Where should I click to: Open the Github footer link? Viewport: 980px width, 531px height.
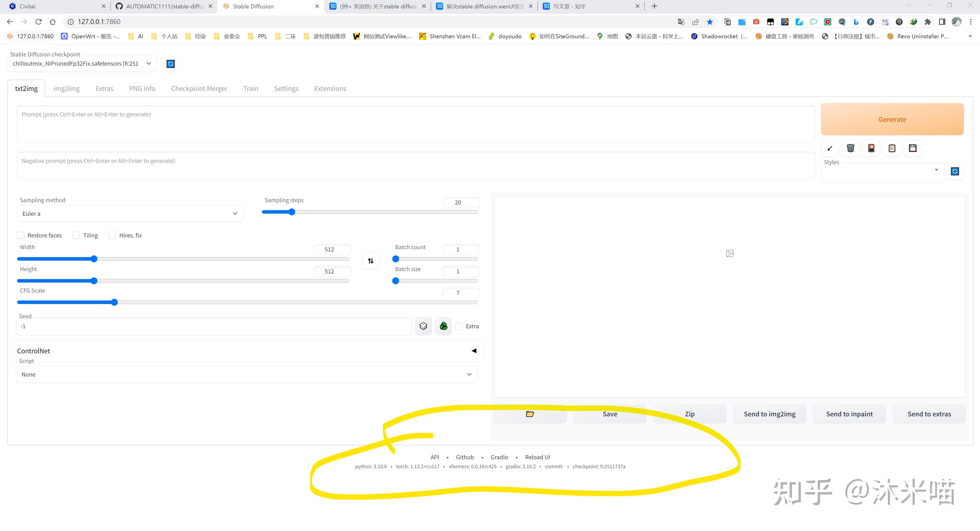pos(465,457)
